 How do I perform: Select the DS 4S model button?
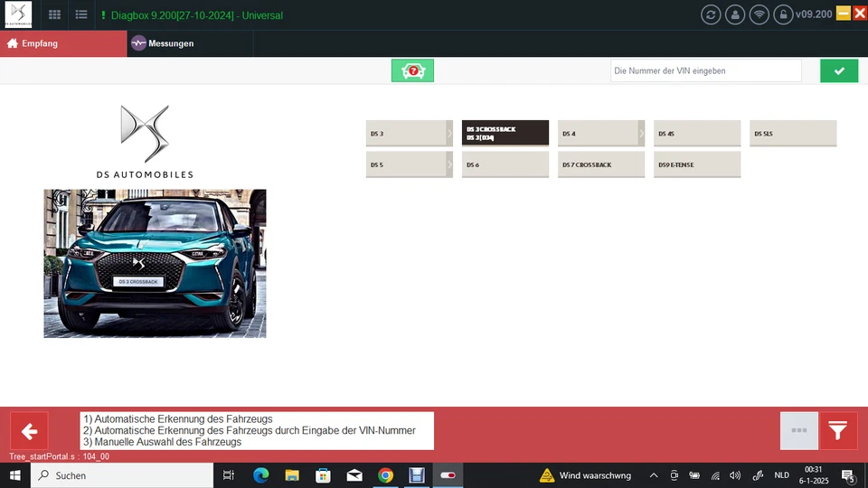697,134
